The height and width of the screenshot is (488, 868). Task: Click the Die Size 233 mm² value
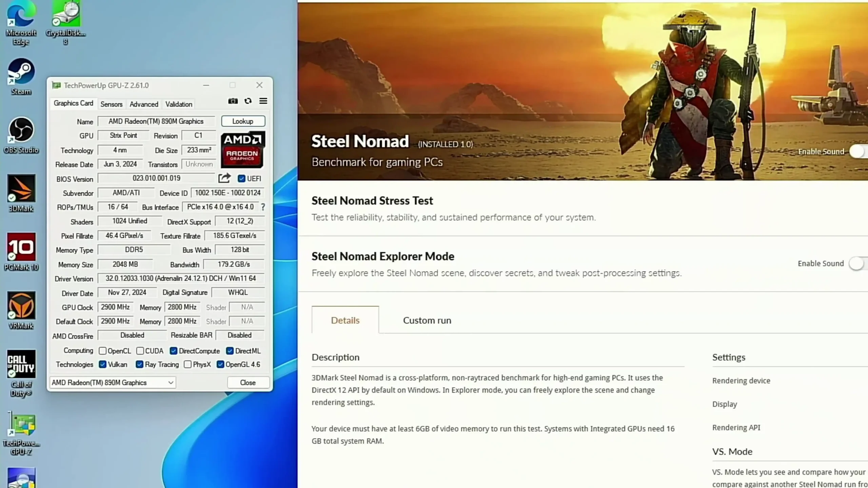click(199, 150)
